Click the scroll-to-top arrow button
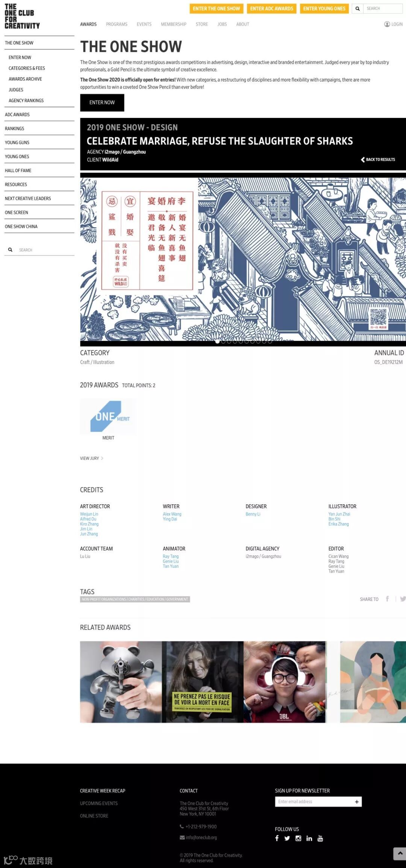406x868 pixels. [x=400, y=854]
